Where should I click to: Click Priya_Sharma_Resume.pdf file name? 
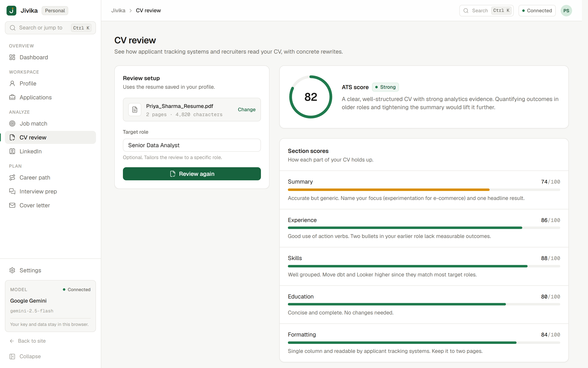click(179, 106)
